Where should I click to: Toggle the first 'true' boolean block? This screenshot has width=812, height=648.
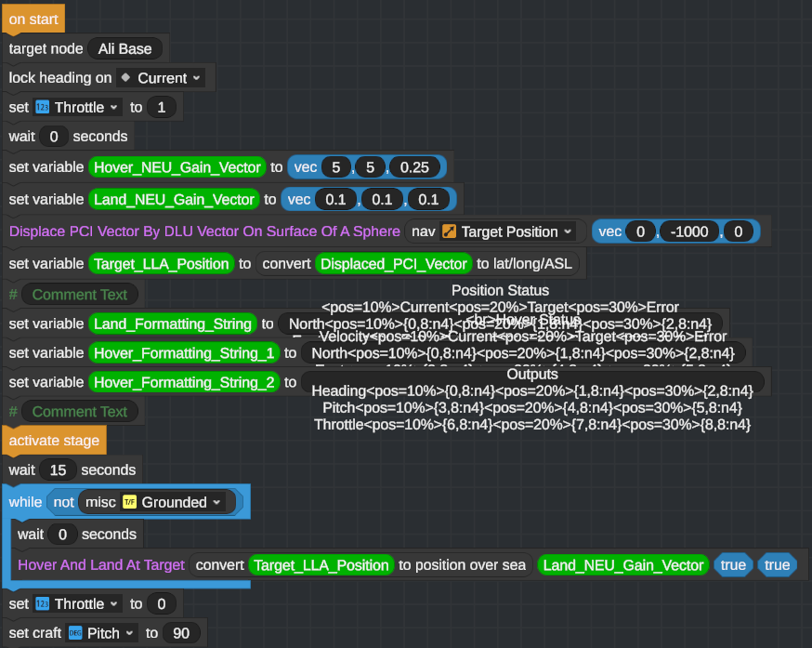coord(733,565)
